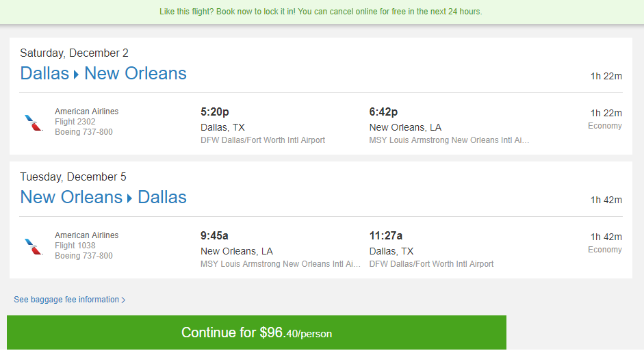Click the 9:45a departure time
Image resolution: width=644 pixels, height=353 pixels.
(214, 235)
